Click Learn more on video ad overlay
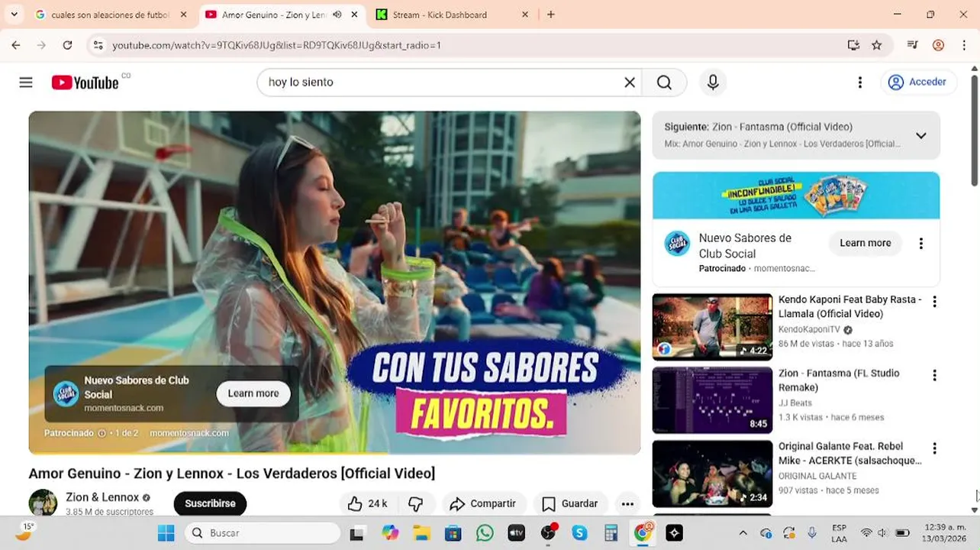Image resolution: width=980 pixels, height=550 pixels. [x=253, y=393]
